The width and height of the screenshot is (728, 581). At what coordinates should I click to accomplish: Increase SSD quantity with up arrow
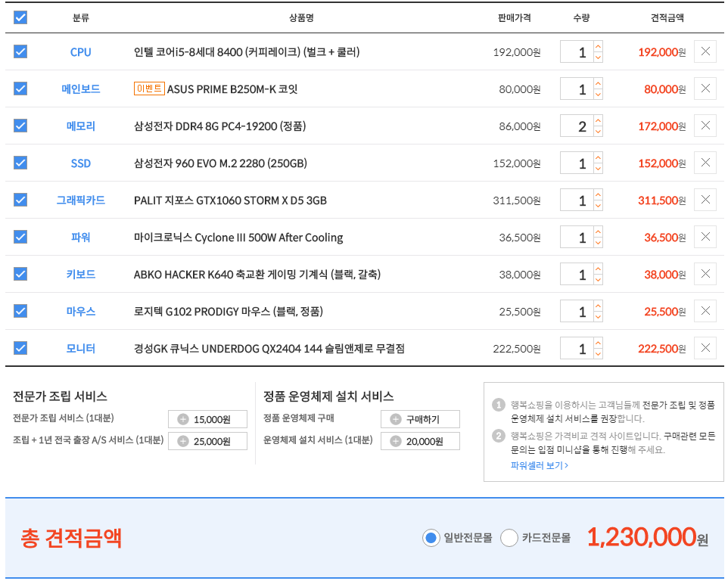click(x=599, y=158)
